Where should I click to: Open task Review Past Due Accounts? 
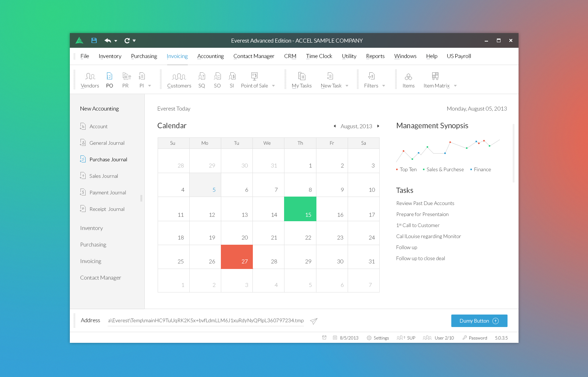pyautogui.click(x=425, y=203)
